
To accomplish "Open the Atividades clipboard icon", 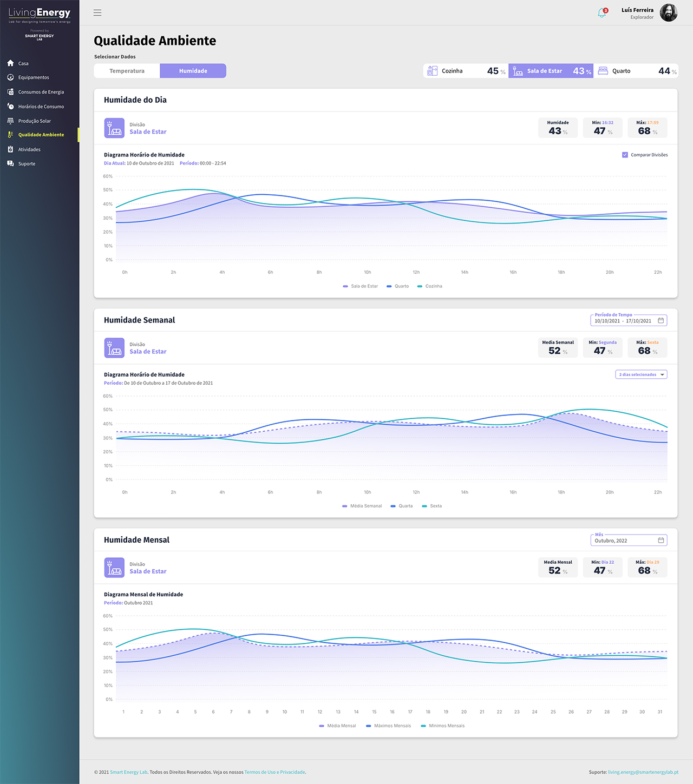I will click(10, 149).
